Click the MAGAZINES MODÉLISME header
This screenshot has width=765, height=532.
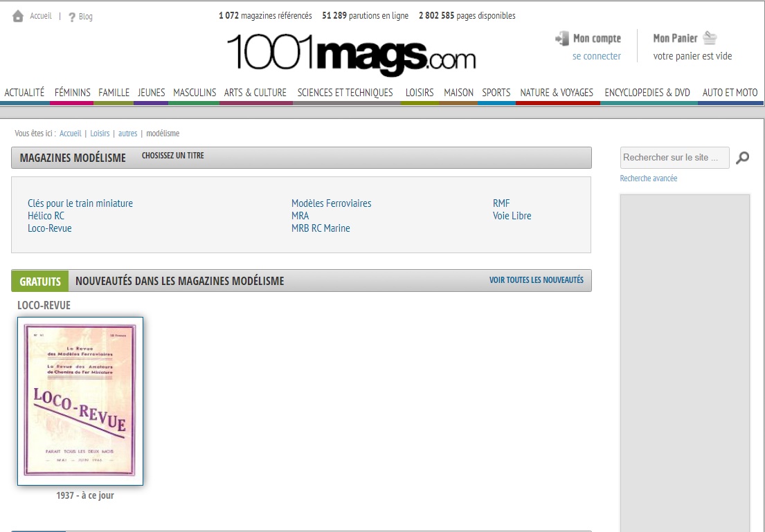73,158
